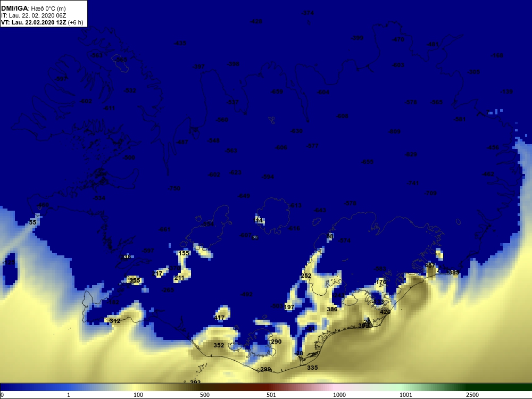Click the map value '-435'

coord(180,43)
